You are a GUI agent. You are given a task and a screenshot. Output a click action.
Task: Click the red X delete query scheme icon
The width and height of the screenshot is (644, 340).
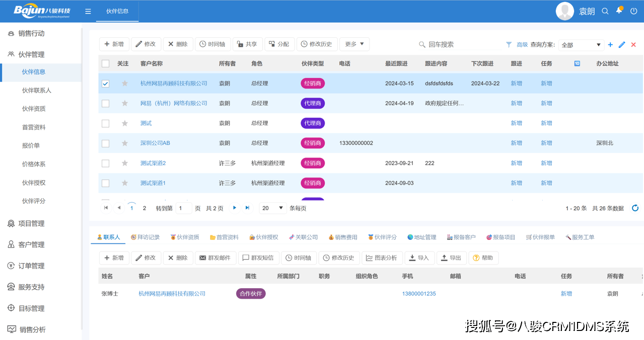coord(633,45)
